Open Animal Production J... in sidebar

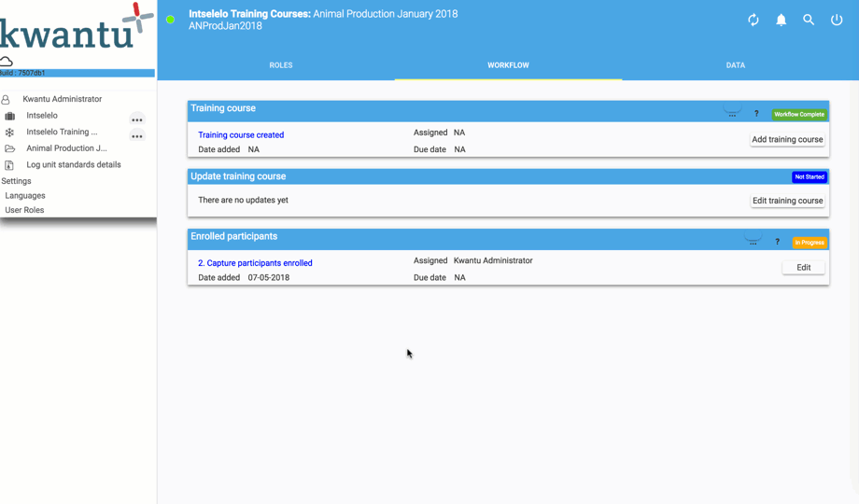point(67,148)
